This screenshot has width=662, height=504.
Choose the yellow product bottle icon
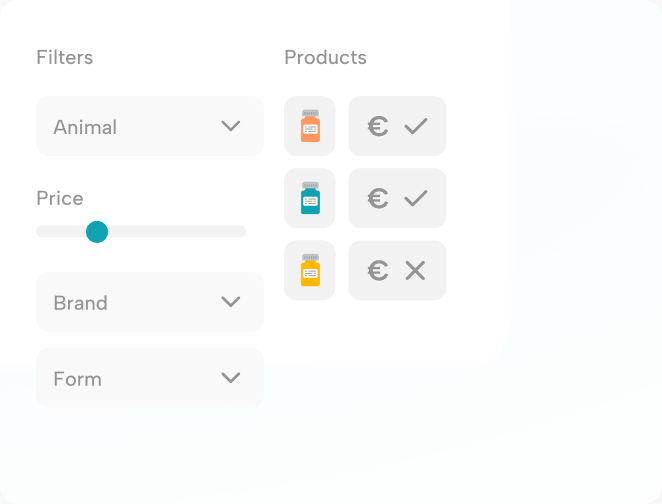click(310, 270)
